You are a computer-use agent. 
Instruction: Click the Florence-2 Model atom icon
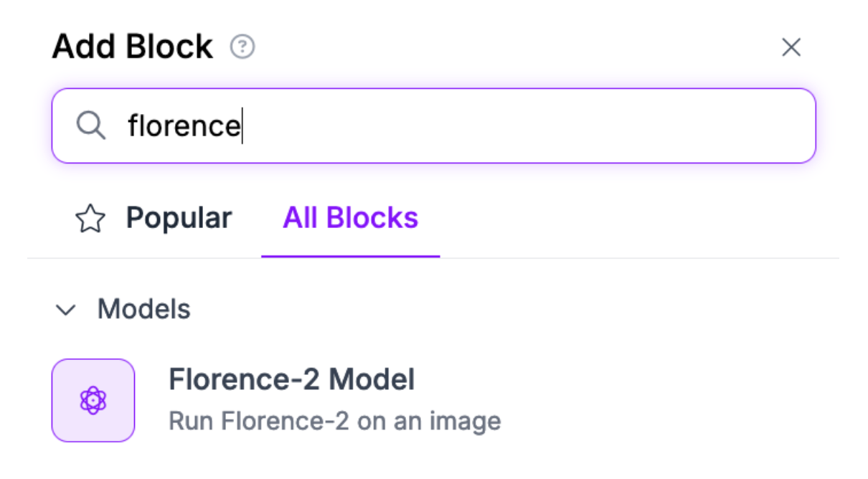(93, 400)
